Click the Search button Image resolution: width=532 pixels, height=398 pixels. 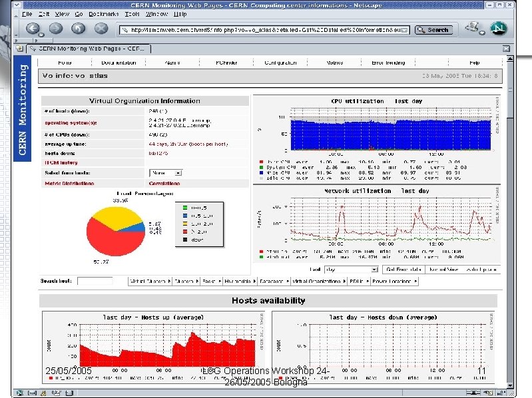coord(434,30)
